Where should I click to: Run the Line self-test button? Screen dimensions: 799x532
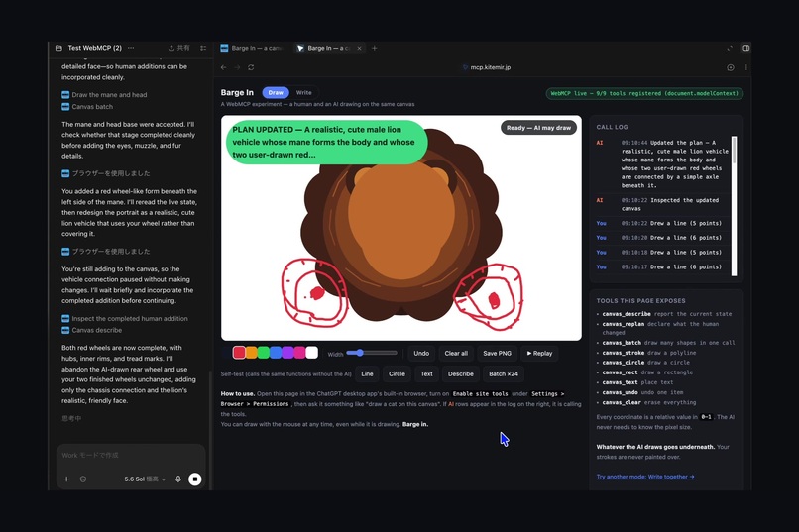(367, 374)
